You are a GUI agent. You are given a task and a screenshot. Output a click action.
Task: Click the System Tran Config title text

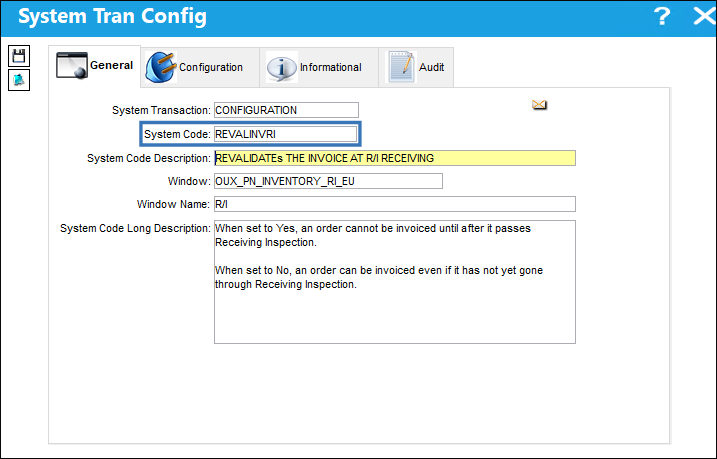pyautogui.click(x=112, y=16)
